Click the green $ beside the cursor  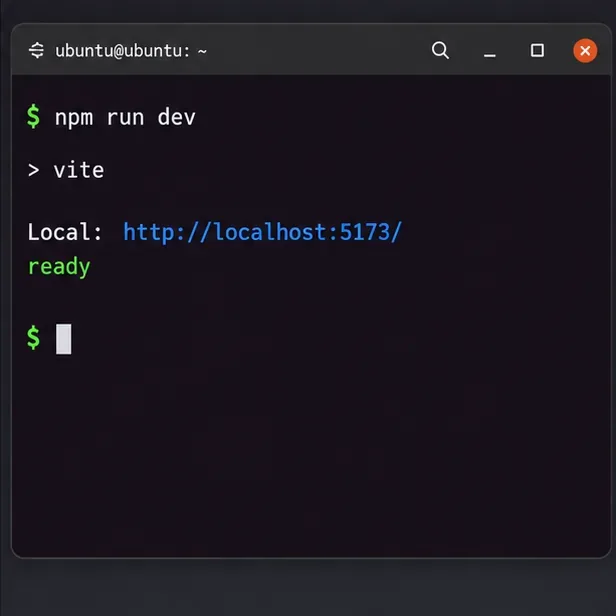(x=33, y=337)
